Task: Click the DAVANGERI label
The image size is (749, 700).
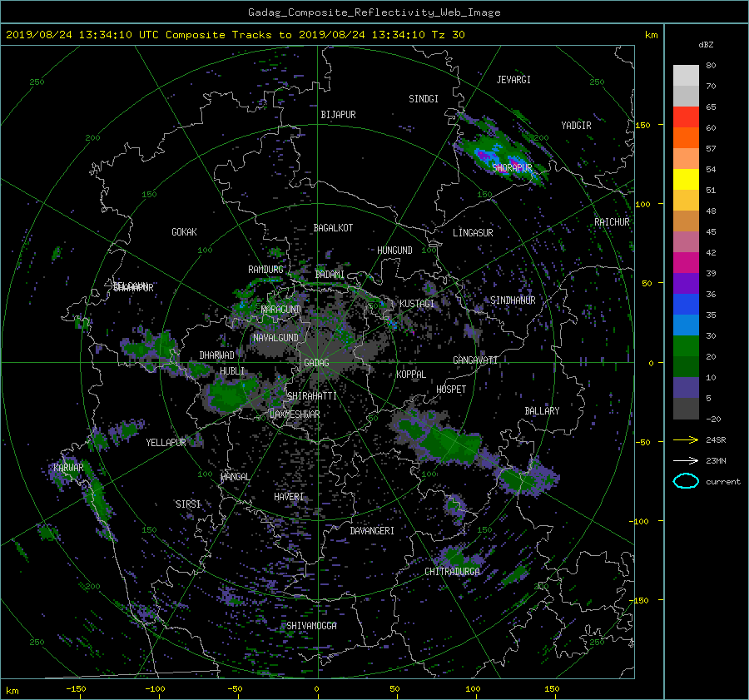Action: [372, 531]
